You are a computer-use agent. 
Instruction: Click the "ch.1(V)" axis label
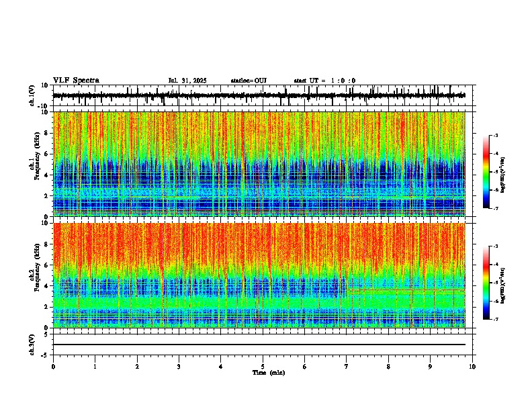pos(32,95)
